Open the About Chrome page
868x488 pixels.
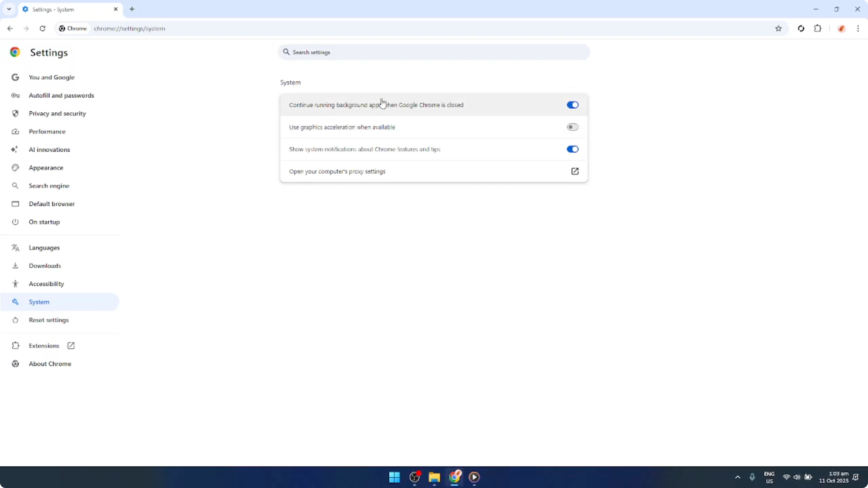coord(50,364)
